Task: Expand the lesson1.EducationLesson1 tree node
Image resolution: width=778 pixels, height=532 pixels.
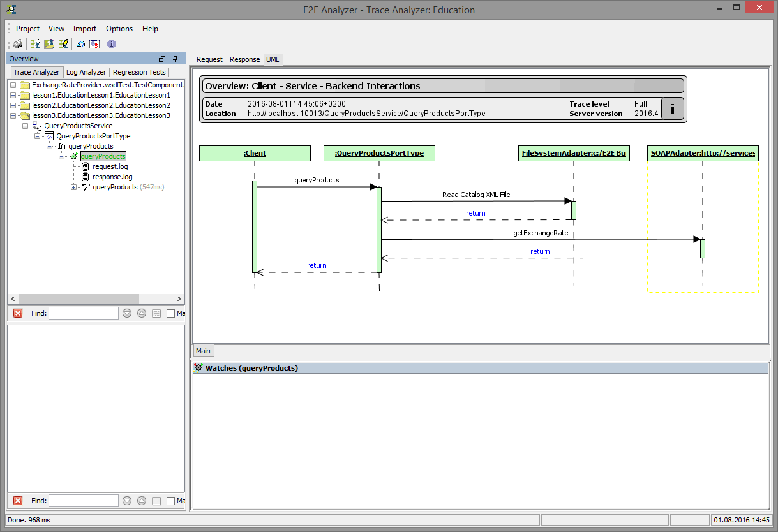Action: click(x=14, y=94)
